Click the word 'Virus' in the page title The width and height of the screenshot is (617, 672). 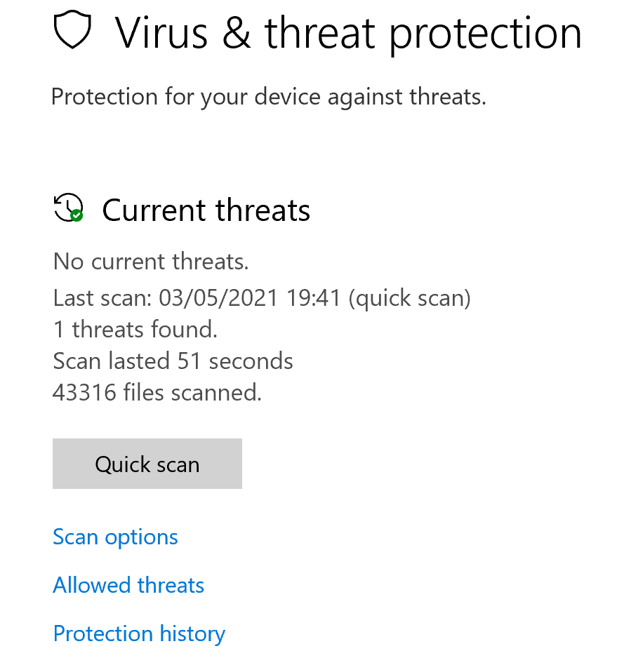tap(161, 33)
